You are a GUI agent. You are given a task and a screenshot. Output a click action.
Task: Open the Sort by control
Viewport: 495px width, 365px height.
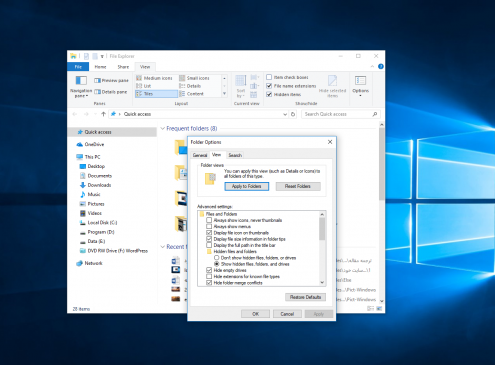pos(241,86)
